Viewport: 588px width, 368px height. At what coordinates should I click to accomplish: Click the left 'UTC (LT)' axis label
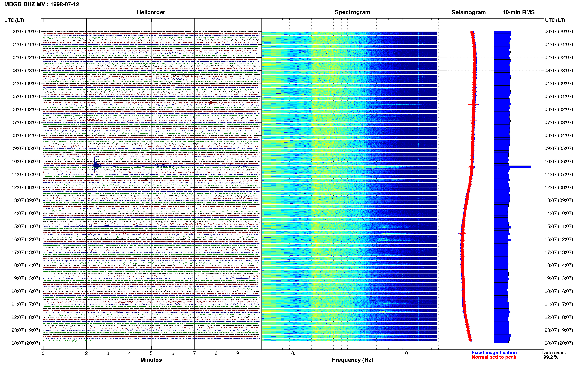click(14, 20)
